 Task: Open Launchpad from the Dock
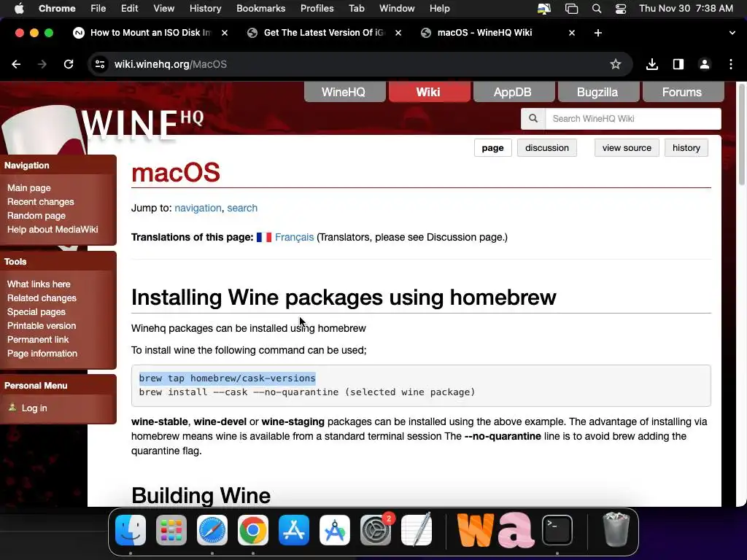(x=171, y=530)
